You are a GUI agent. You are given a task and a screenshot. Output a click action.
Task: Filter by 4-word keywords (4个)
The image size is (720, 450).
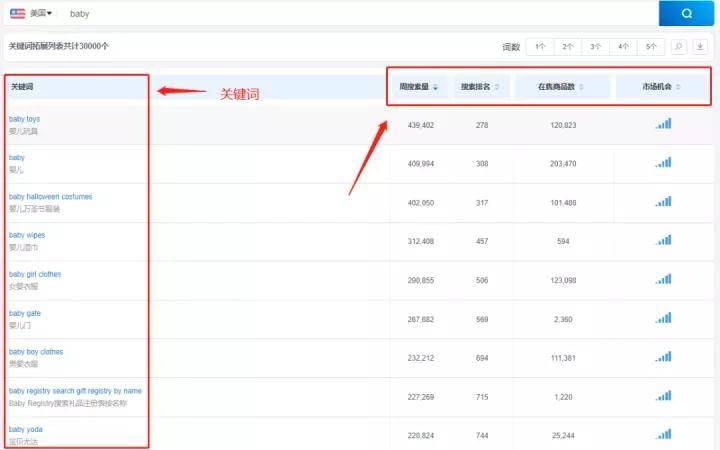(x=623, y=47)
